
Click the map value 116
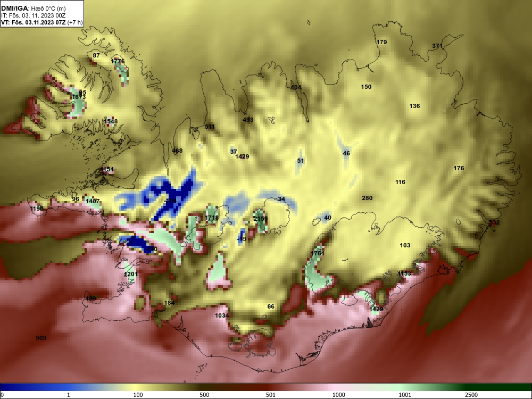(401, 182)
